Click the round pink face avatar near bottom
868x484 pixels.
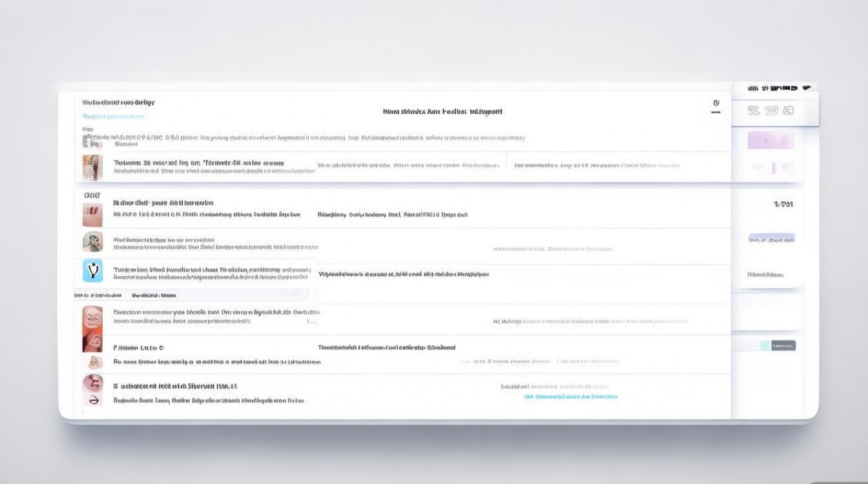coord(92,383)
